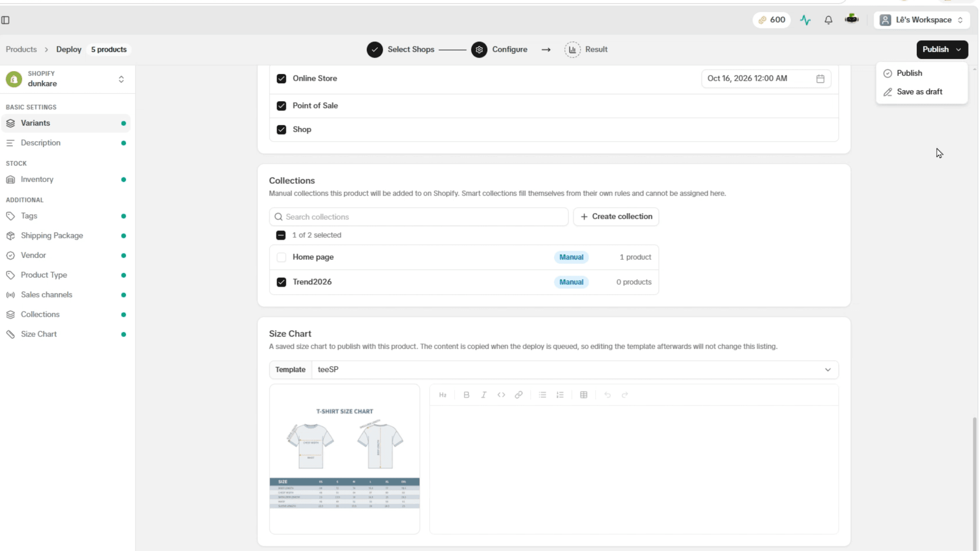
Task: Focus the Search collections field
Action: (419, 217)
